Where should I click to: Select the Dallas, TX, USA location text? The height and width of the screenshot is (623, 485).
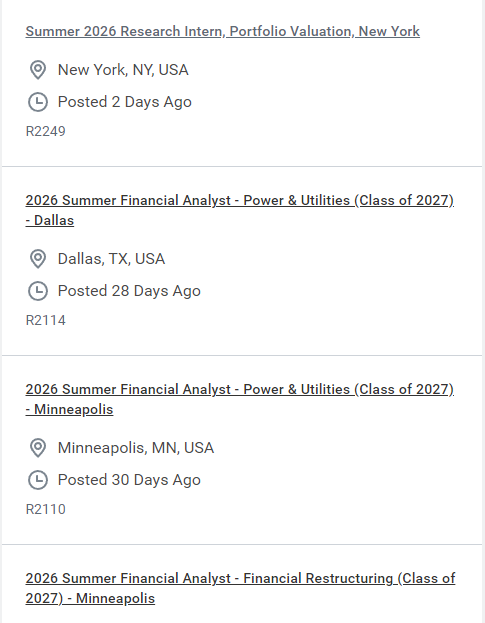pos(111,259)
